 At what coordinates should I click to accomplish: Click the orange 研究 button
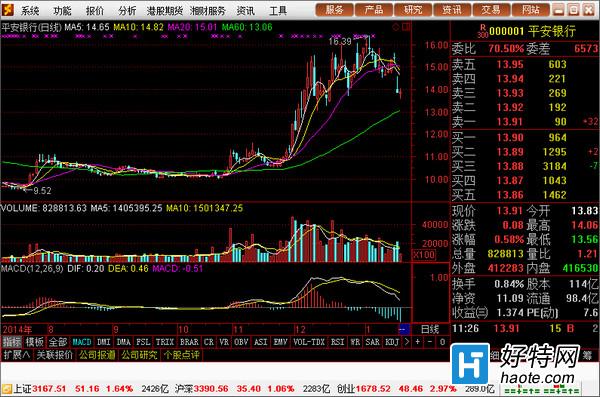click(x=413, y=10)
